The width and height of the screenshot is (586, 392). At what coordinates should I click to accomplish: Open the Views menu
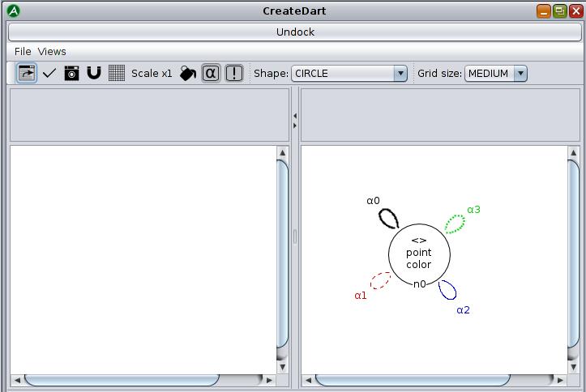(x=52, y=52)
